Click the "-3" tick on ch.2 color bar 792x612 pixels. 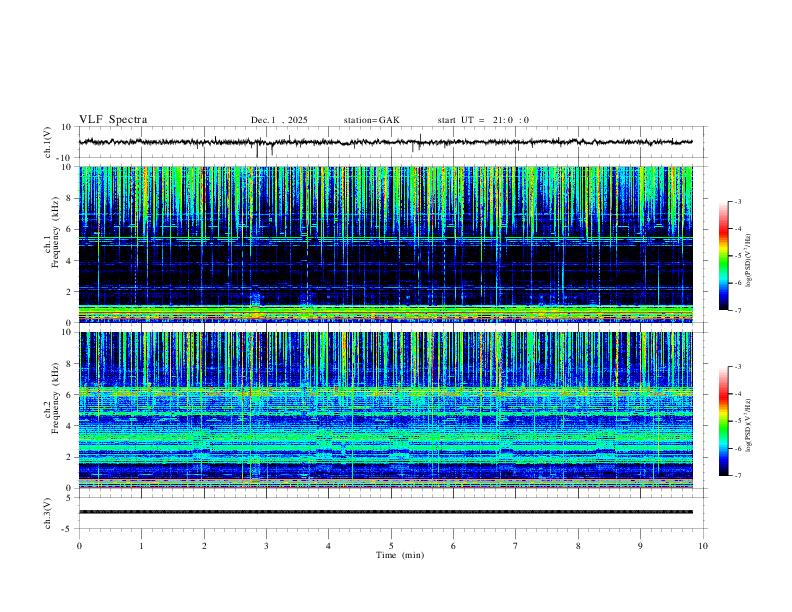click(x=738, y=367)
